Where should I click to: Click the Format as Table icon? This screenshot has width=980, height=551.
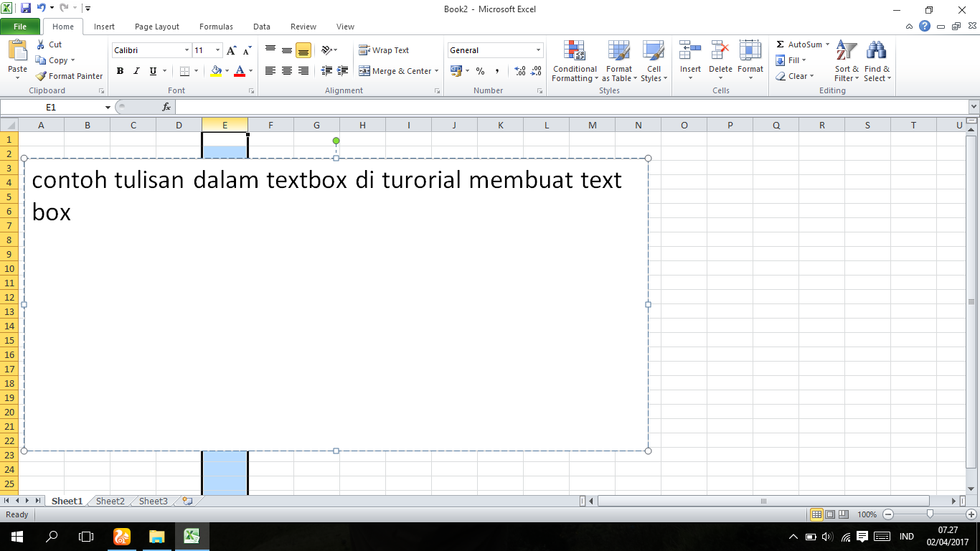tap(618, 51)
